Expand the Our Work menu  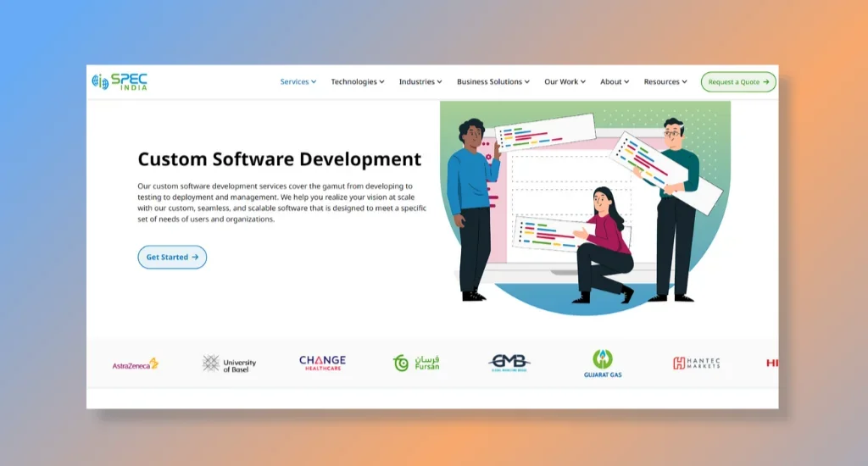[565, 82]
